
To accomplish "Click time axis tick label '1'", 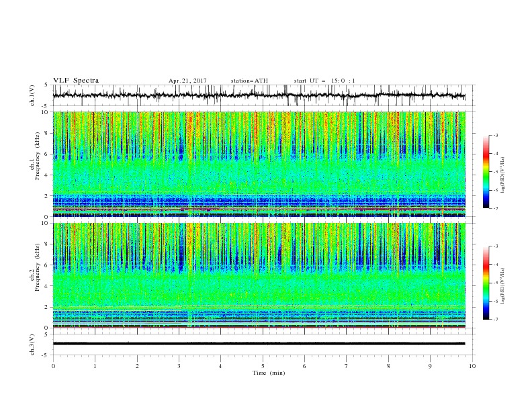I will (x=95, y=366).
